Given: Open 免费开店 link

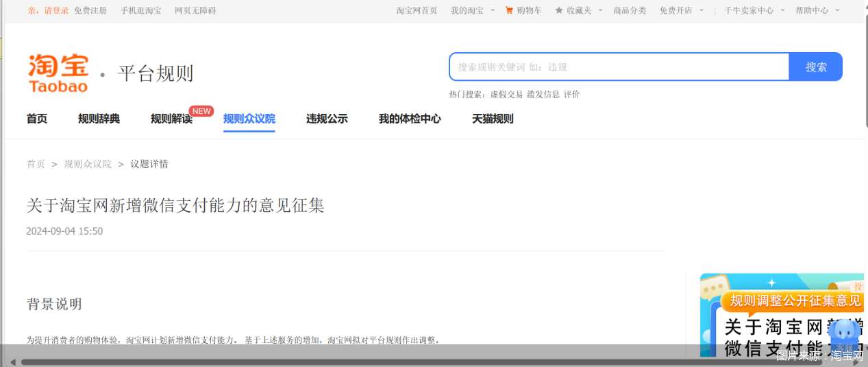Looking at the screenshot, I should click(676, 10).
